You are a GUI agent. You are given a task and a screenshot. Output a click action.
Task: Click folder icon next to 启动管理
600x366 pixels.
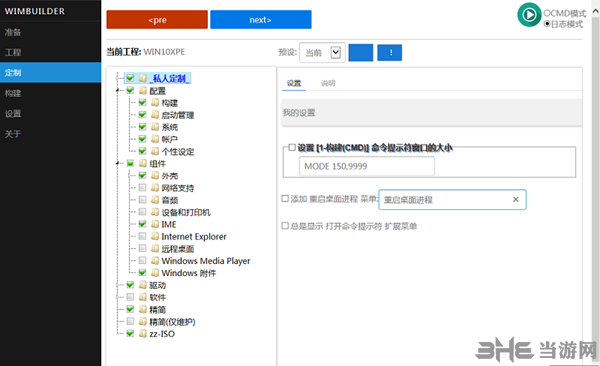coord(155,115)
